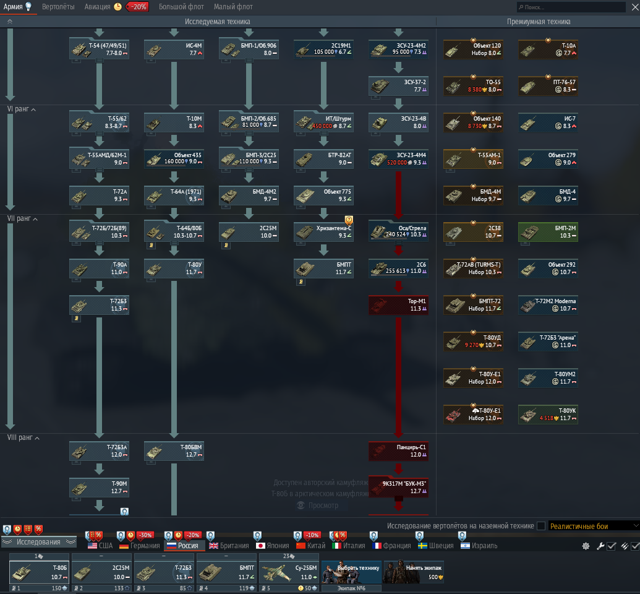The image size is (640, 594).
Task: Toggle helicopter research on ground vehicles checkbox
Action: point(541,526)
